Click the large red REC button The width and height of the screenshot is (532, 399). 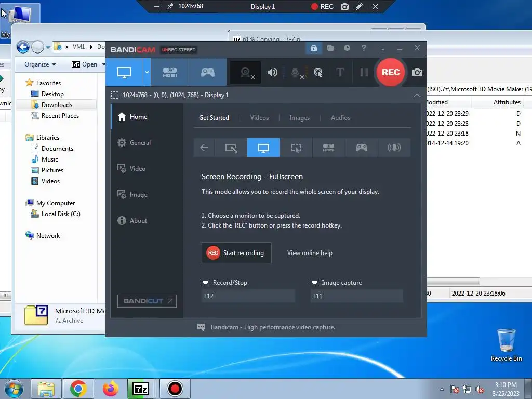point(391,72)
